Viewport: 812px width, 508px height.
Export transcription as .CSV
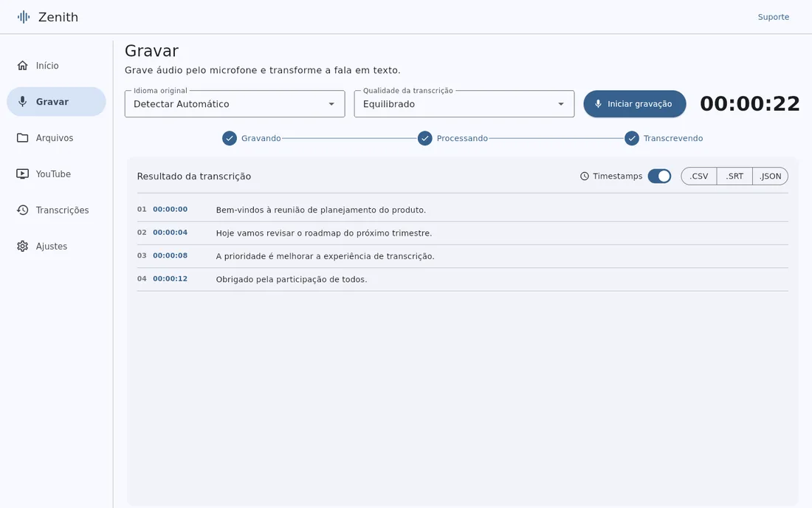[698, 176]
